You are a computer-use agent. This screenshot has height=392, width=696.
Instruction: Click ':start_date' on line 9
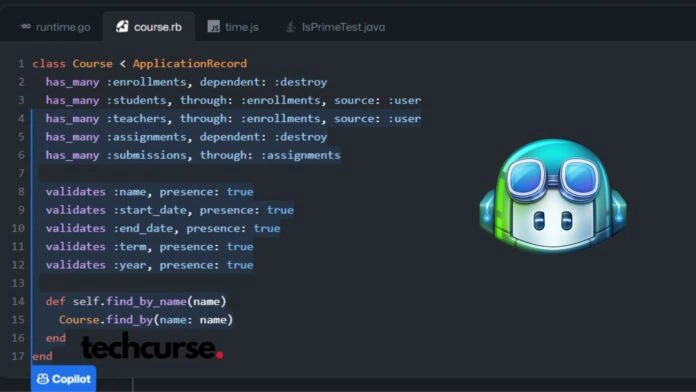click(x=151, y=210)
